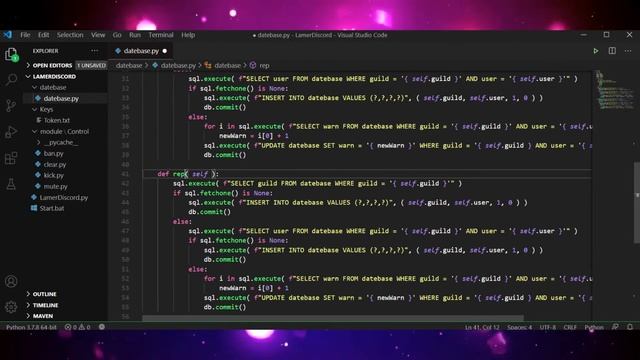The image size is (640, 360).
Task: Open the Explorer view in activity bar
Action: point(11,54)
